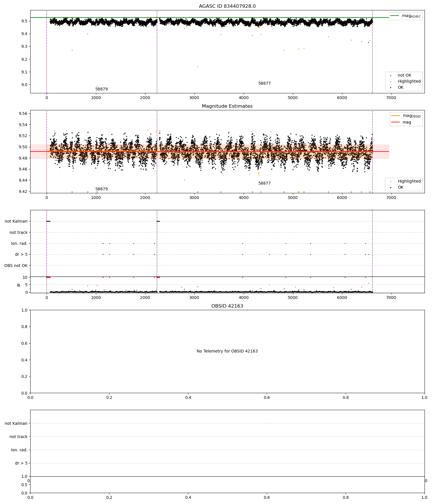The image size is (432, 504).
Task: Click the 58879 label in the top plot
Action: coord(101,89)
